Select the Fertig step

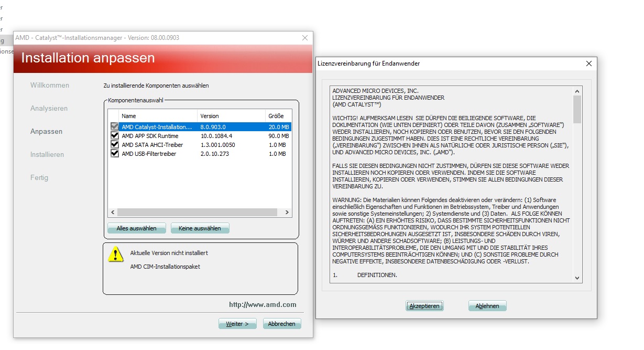tap(39, 177)
